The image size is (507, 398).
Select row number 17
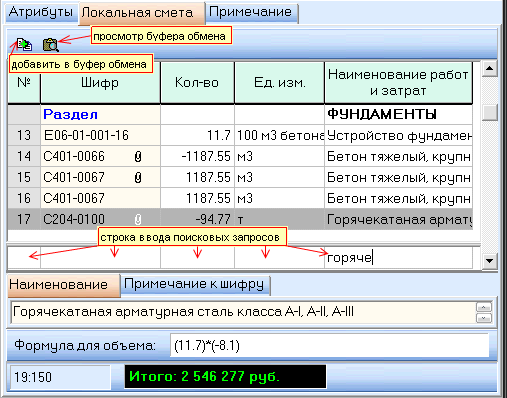coord(24,219)
